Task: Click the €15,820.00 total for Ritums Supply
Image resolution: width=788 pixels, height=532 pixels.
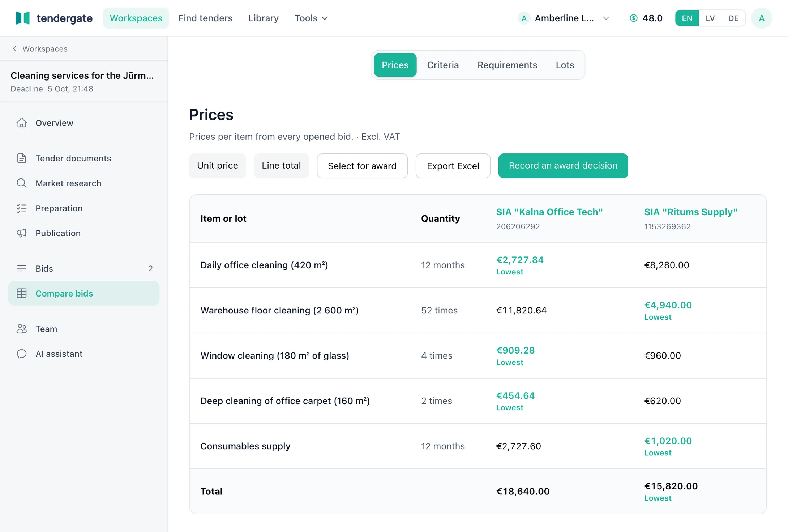Action: click(671, 486)
